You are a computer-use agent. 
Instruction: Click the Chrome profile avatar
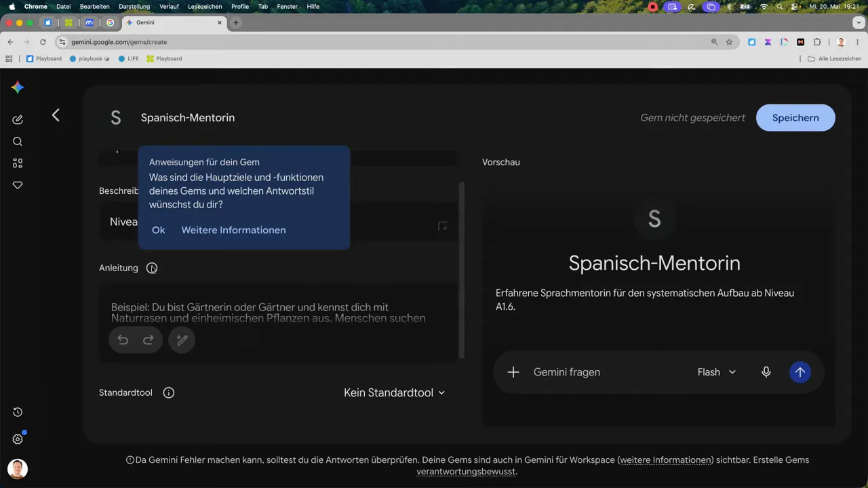tap(841, 42)
